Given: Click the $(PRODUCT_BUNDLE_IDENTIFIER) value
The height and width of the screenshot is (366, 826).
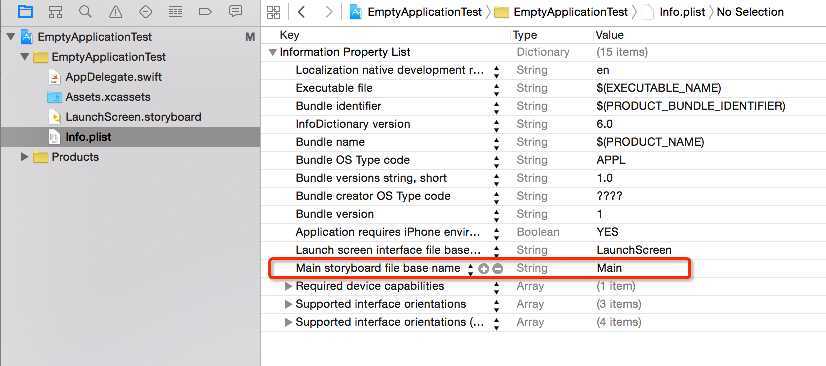Looking at the screenshot, I should click(691, 106).
